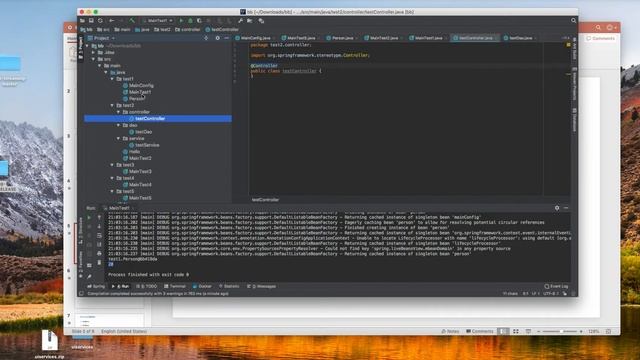
Task: Click the Run with Coverage toolbar icon
Action: [199, 20]
